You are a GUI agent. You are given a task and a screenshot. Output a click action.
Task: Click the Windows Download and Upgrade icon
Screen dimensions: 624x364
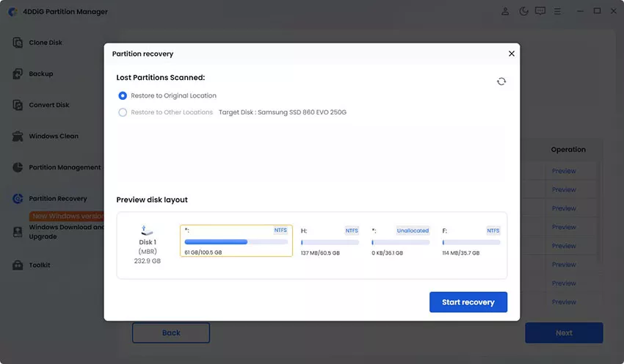pos(18,232)
